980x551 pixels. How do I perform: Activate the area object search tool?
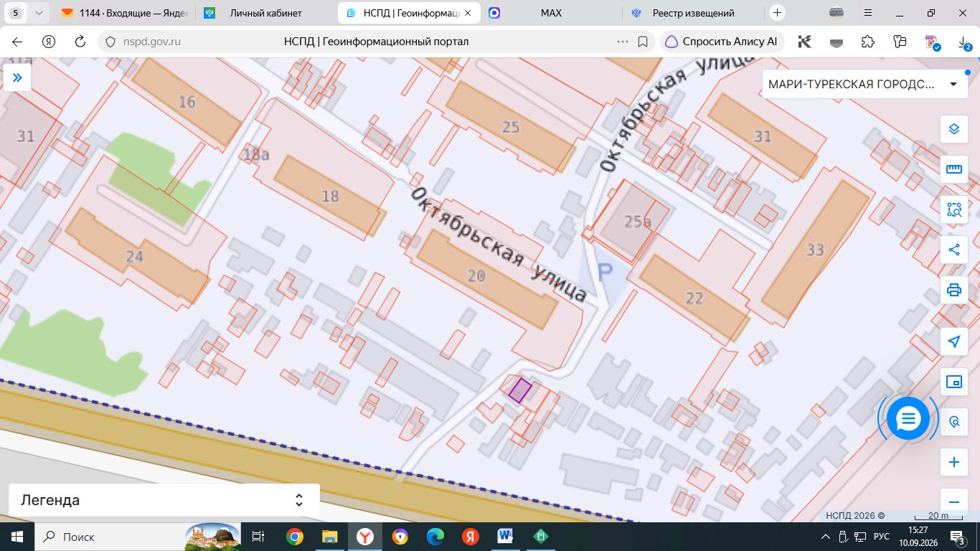(x=954, y=209)
